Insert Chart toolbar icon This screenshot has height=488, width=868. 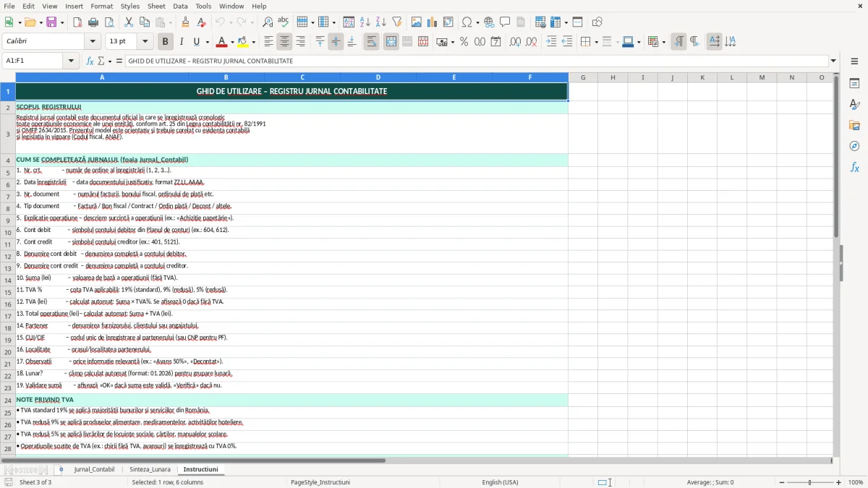point(433,22)
